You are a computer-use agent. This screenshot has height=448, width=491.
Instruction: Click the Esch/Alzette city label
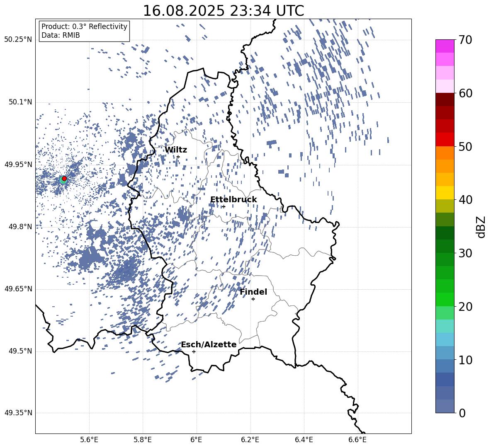[209, 344]
